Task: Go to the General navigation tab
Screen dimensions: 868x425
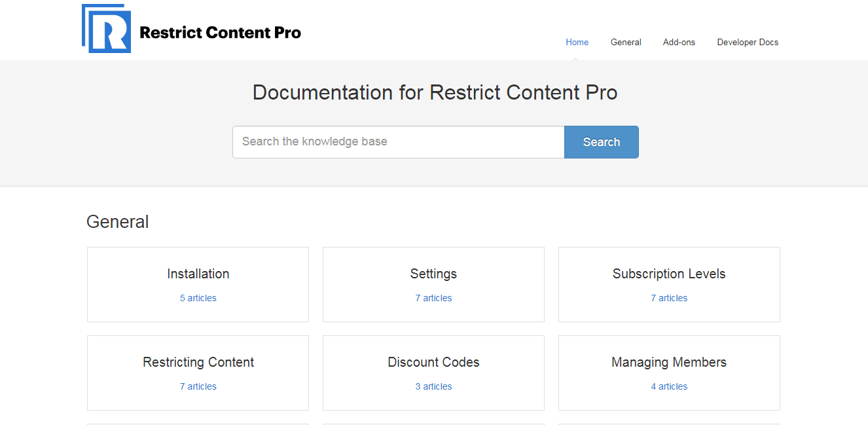Action: 626,42
